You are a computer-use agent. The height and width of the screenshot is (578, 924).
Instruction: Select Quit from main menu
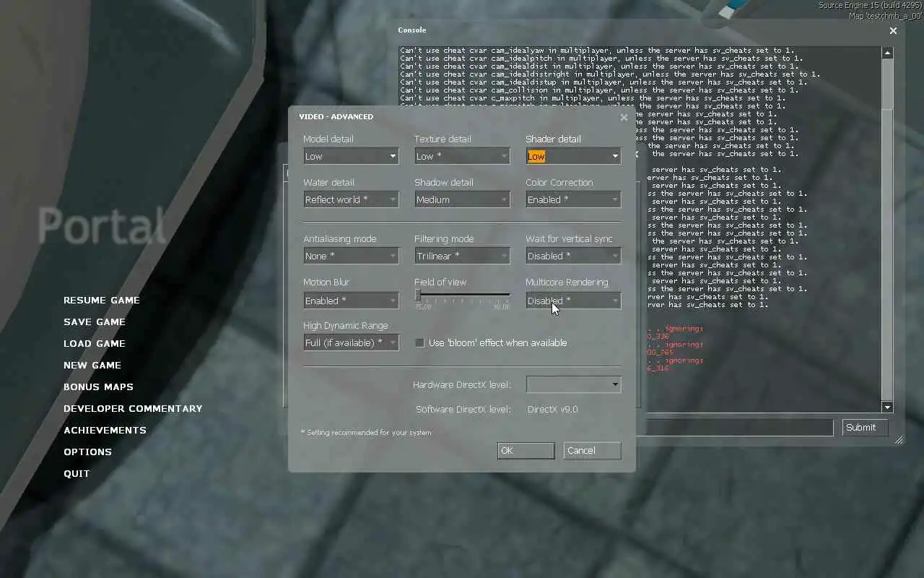[77, 473]
